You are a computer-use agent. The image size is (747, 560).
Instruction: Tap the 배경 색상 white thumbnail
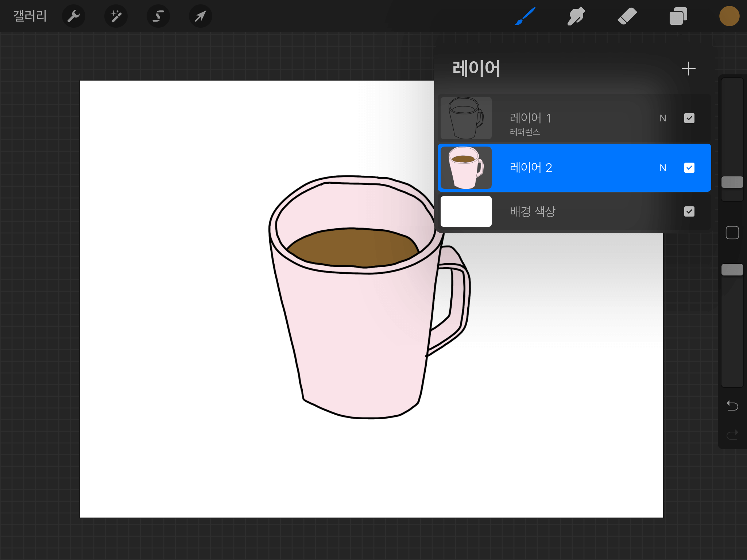pos(466,211)
